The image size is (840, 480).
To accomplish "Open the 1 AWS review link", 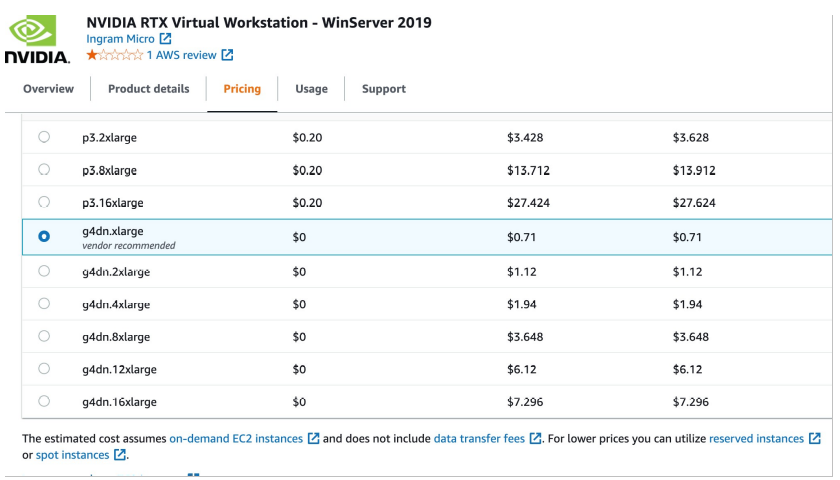I will (182, 55).
